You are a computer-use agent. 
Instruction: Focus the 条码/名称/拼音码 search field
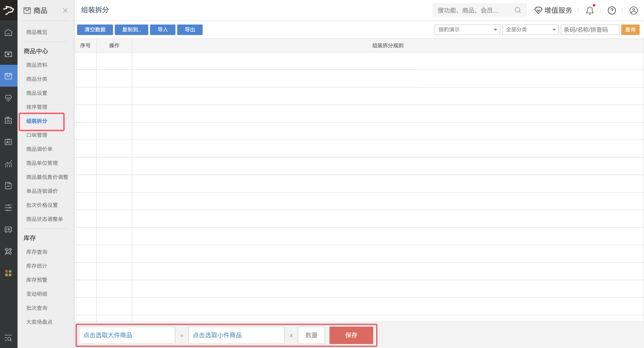click(590, 30)
